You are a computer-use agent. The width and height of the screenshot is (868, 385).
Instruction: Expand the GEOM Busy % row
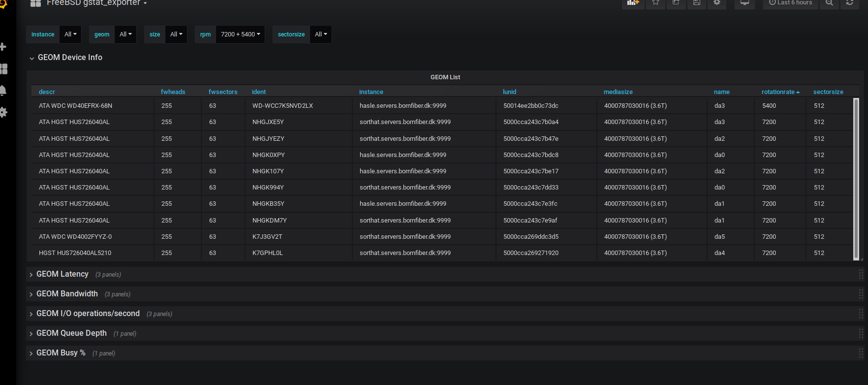pos(61,353)
